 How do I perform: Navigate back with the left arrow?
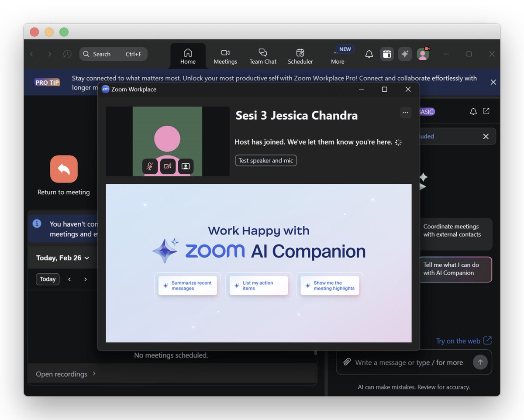tap(31, 54)
